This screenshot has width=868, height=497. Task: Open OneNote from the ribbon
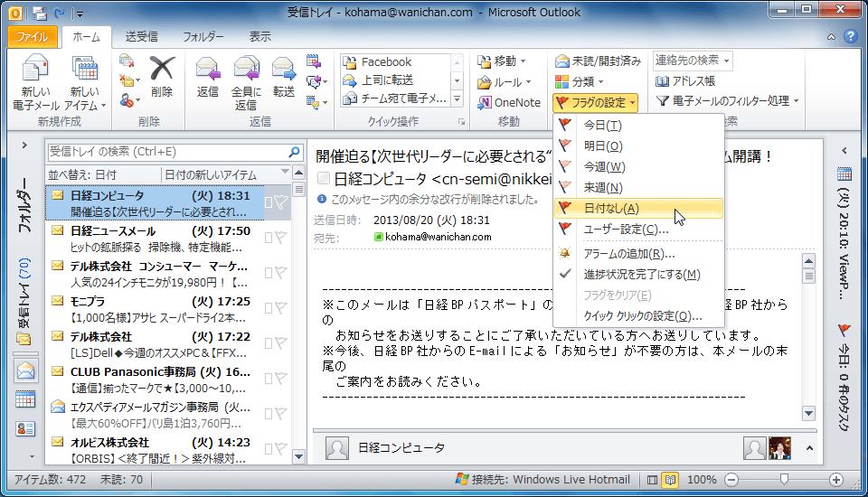pyautogui.click(x=509, y=102)
